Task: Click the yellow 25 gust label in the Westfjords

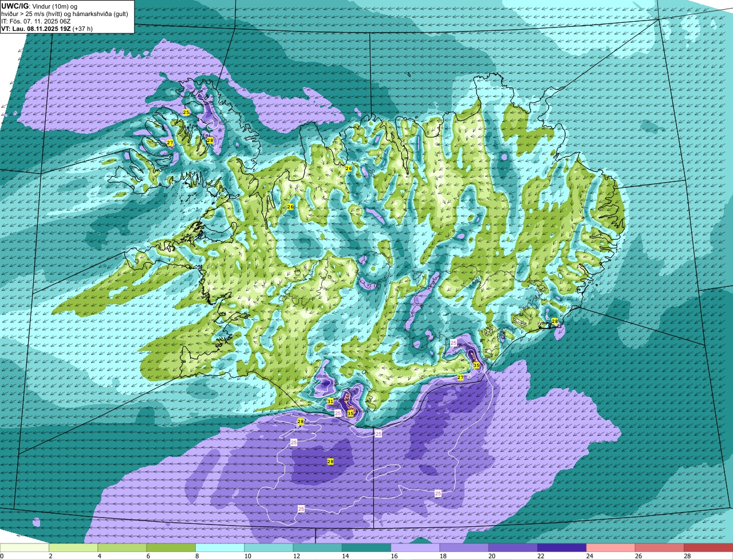Action: [x=186, y=112]
